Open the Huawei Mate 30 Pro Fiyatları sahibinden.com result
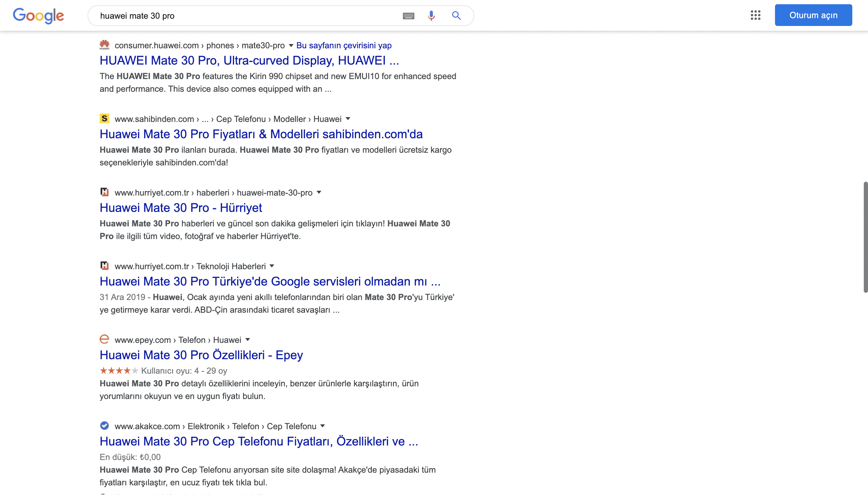Viewport: 868px width, 495px height. (x=261, y=134)
